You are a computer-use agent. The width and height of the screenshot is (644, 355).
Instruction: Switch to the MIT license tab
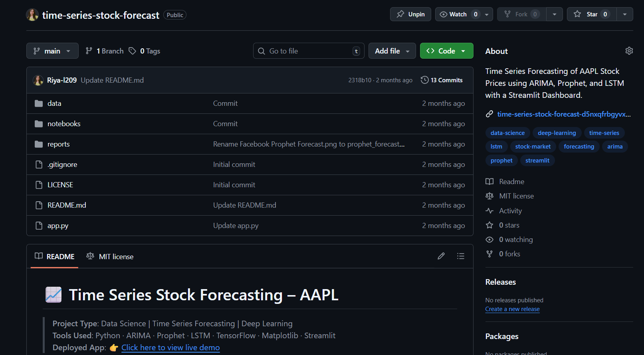(x=110, y=256)
